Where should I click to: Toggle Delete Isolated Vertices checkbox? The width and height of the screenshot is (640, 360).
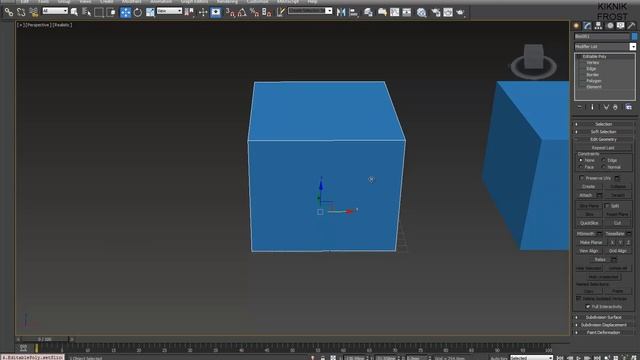(x=578, y=298)
